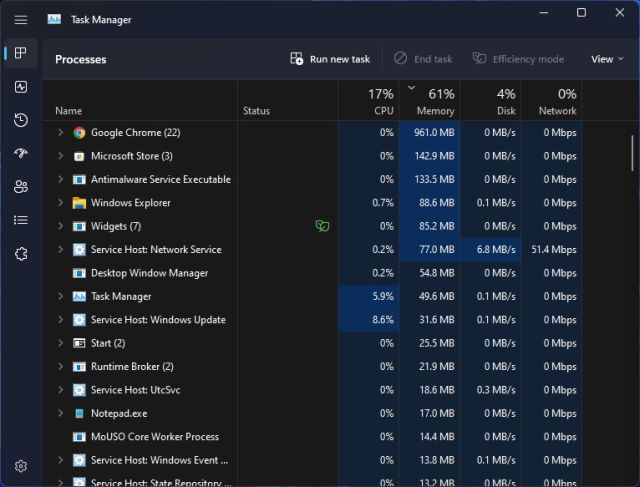Open the App history sidebar icon

[x=21, y=120]
